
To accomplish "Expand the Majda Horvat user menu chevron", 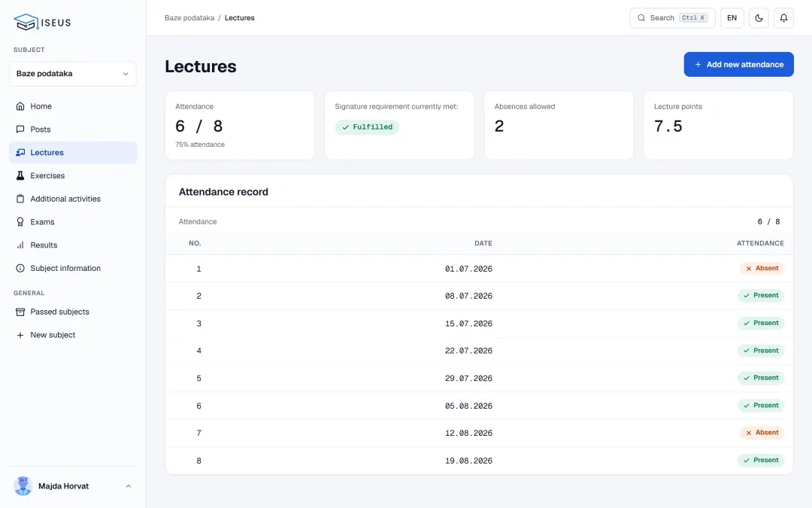I will (129, 486).
